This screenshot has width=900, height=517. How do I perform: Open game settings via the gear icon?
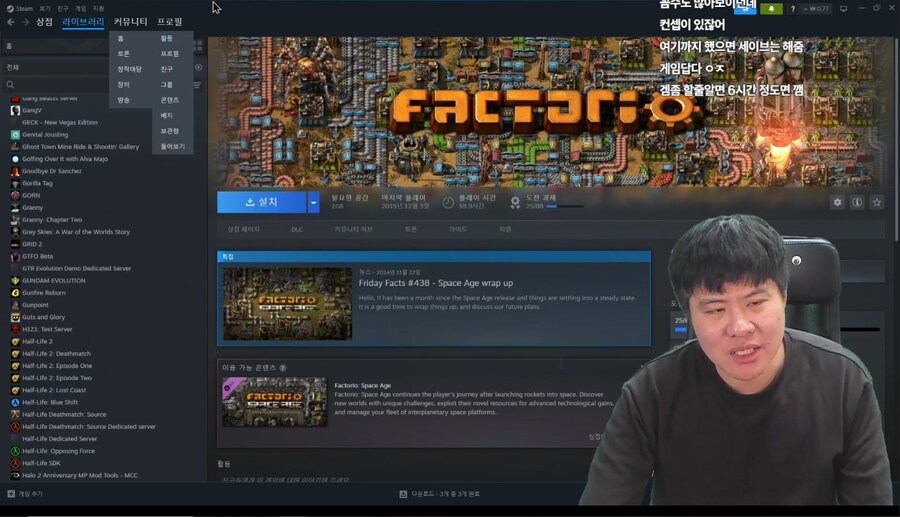[837, 202]
